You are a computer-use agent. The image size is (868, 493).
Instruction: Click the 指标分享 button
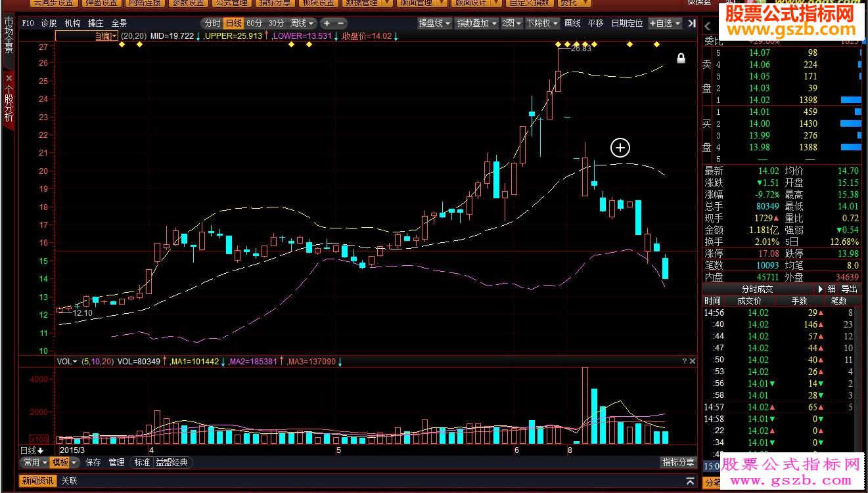pos(678,462)
